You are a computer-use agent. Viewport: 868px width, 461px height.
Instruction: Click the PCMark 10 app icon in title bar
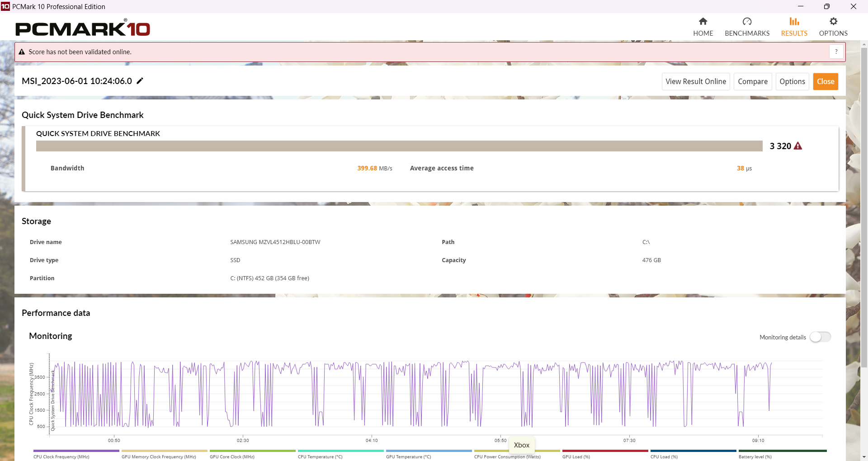click(5, 6)
